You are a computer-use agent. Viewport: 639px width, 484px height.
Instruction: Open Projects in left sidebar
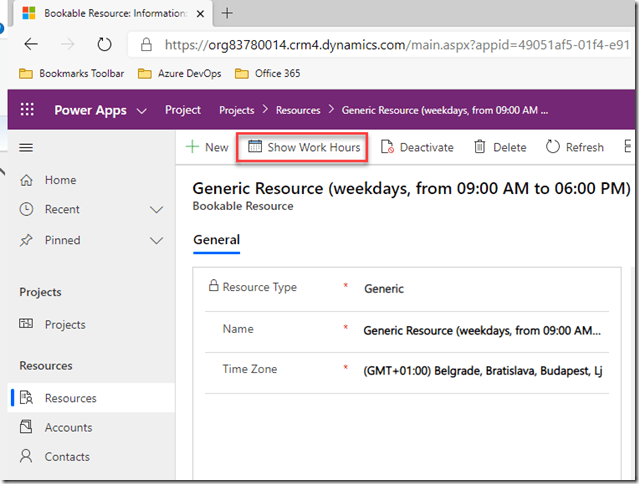pyautogui.click(x=65, y=324)
